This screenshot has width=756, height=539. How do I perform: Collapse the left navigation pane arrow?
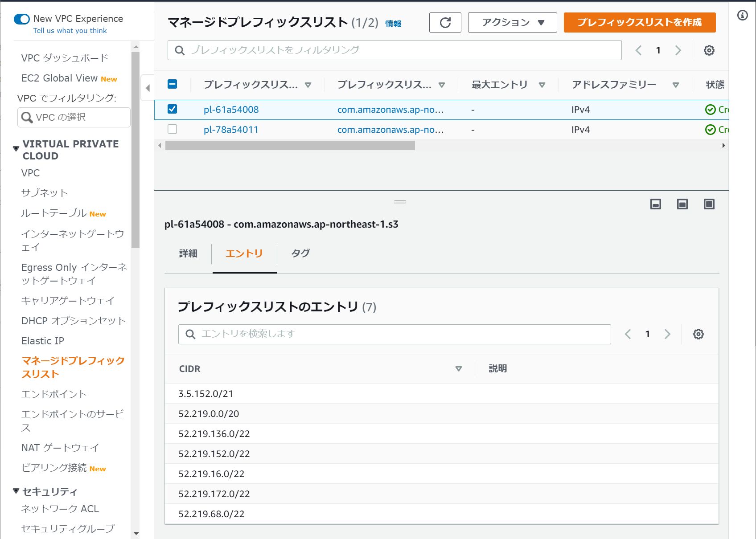[148, 88]
